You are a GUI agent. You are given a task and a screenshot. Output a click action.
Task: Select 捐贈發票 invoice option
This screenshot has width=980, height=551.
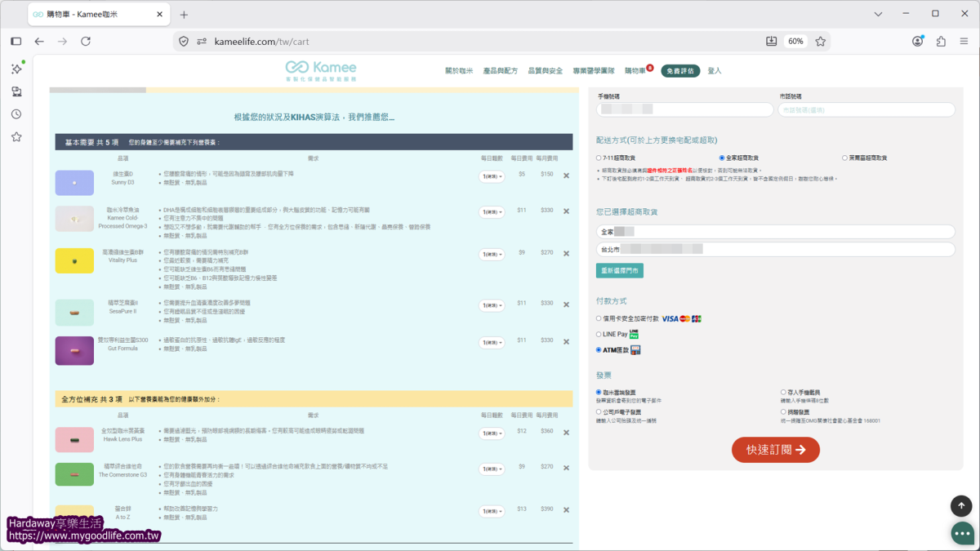(x=783, y=412)
